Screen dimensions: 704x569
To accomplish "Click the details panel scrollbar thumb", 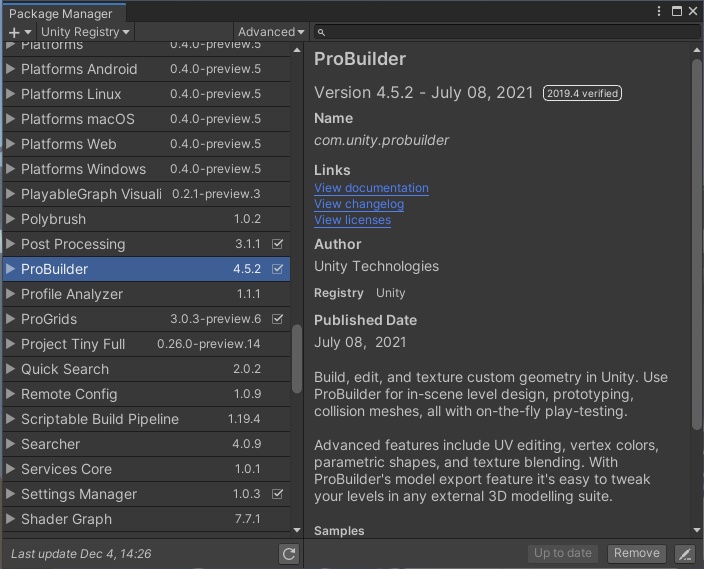I will click(696, 245).
